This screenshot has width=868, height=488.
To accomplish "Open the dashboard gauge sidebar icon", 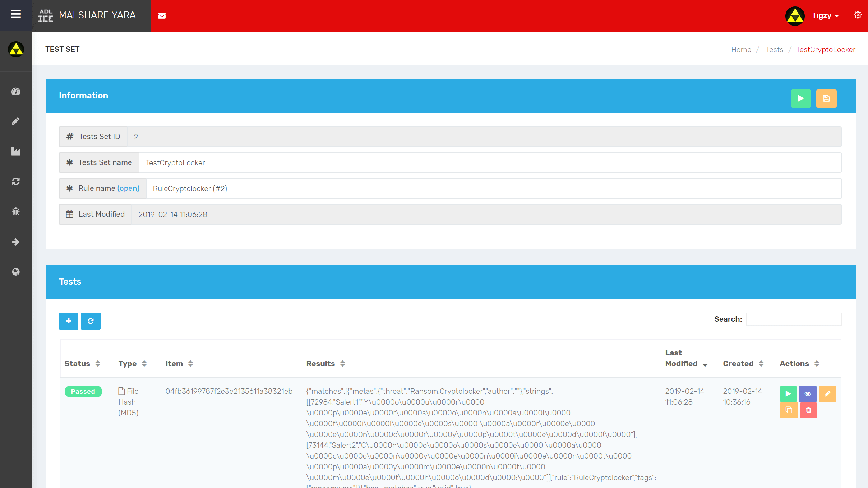I will 16,91.
